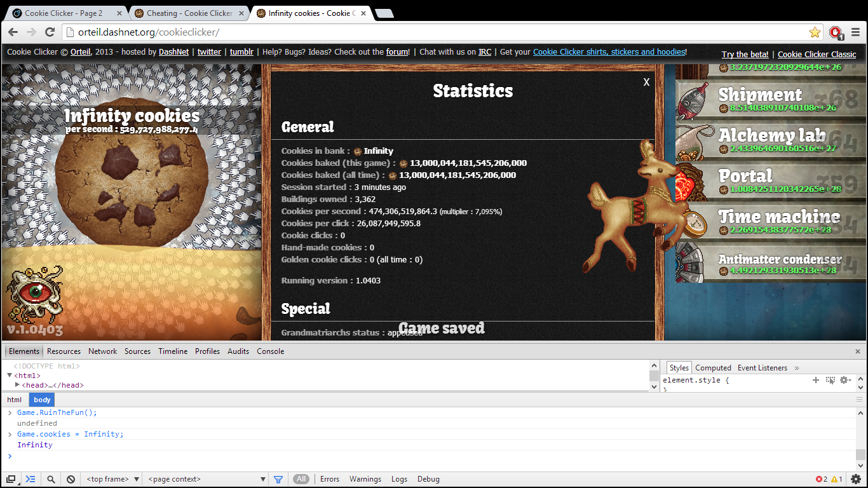Close Statistics panel with the X

click(646, 82)
